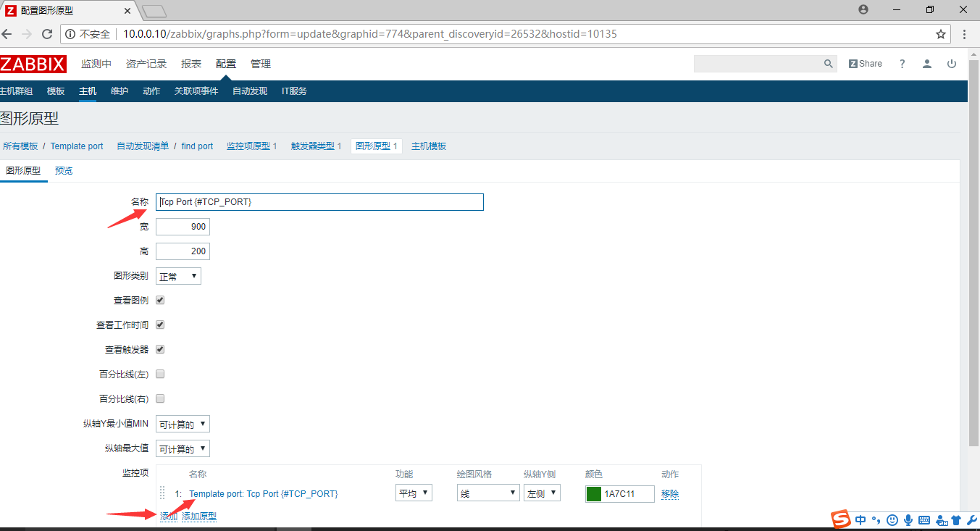
Task: Open 监测中 main menu
Action: coord(96,64)
